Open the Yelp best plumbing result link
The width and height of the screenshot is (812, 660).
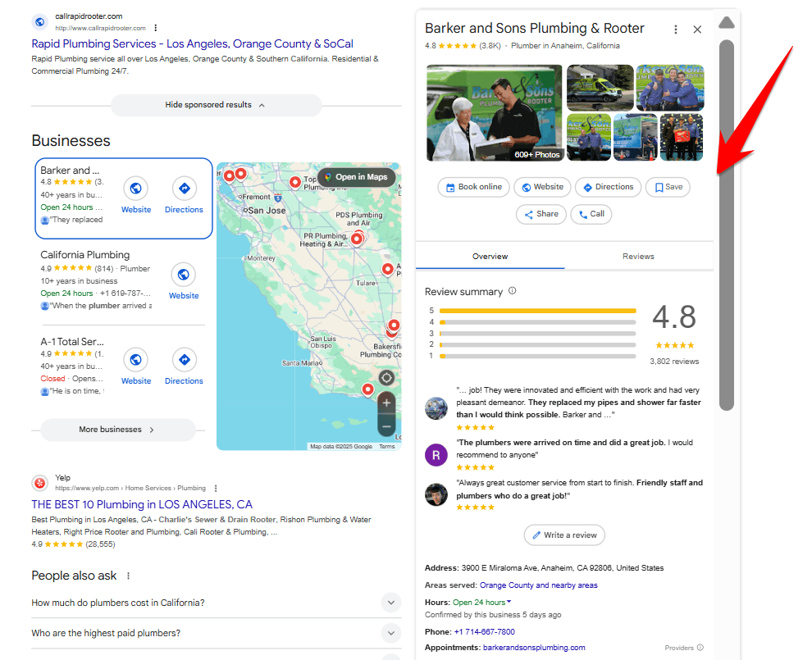(142, 504)
